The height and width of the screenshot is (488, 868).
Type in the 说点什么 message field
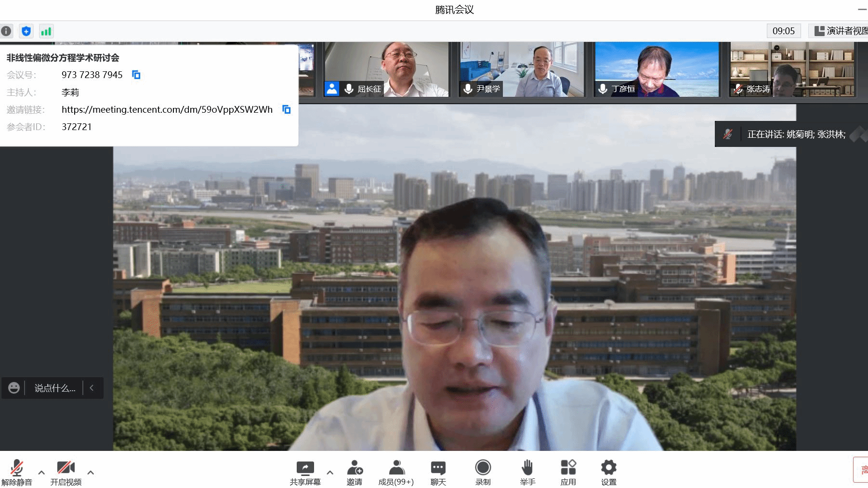55,388
